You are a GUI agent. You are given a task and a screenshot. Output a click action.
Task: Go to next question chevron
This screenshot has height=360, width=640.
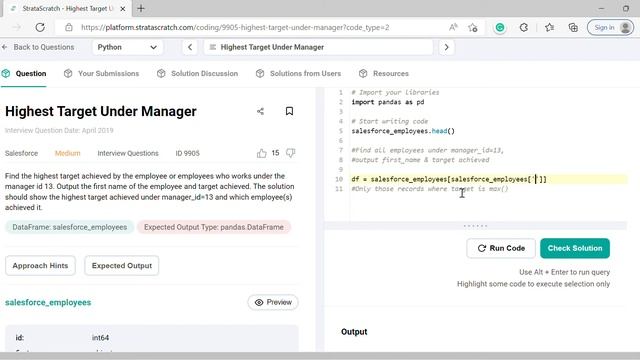coord(447,47)
